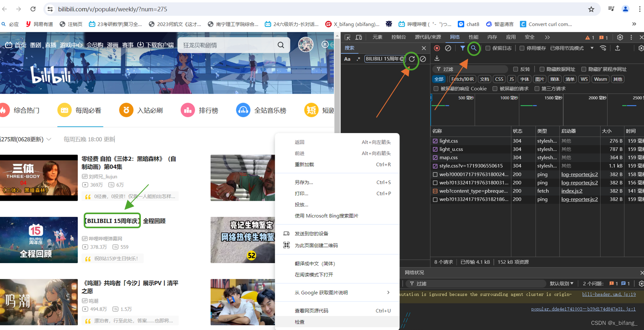Screen dimensions: 644x330
Task: Toggle the regex .* search option
Action: [x=358, y=59]
